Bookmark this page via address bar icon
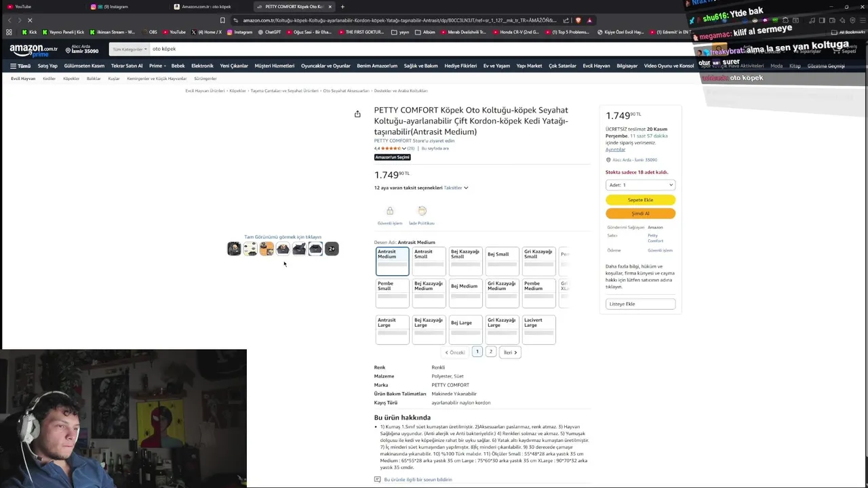The height and width of the screenshot is (488, 868). [x=222, y=20]
